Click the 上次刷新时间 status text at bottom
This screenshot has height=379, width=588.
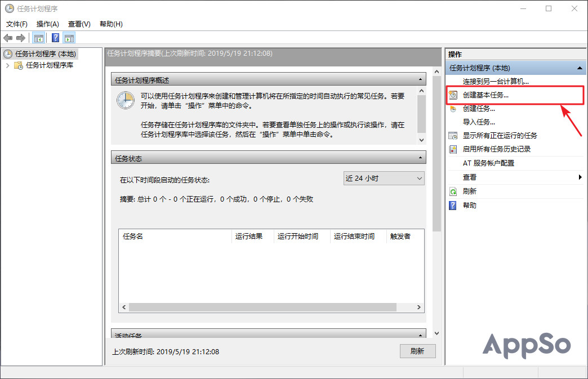coord(166,351)
